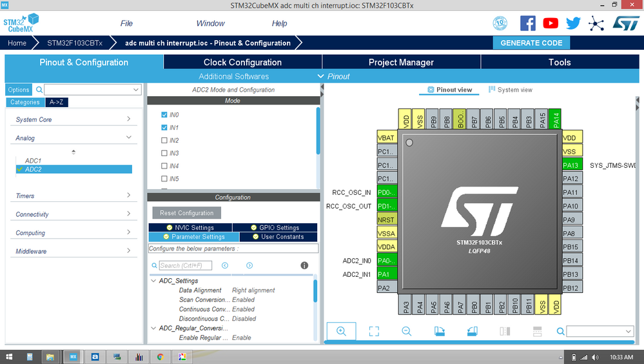Image resolution: width=644 pixels, height=364 pixels.
Task: Click the Windows Start button
Action: pos(9,357)
